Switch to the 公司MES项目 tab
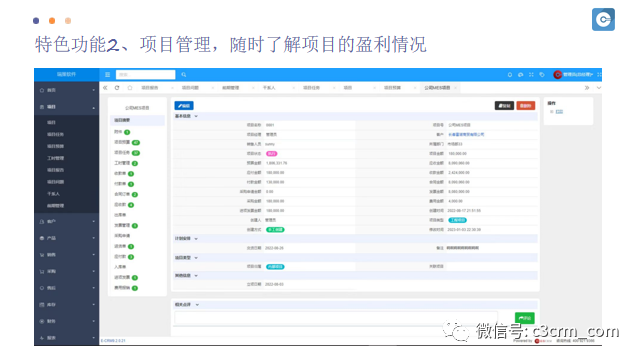 (x=437, y=88)
